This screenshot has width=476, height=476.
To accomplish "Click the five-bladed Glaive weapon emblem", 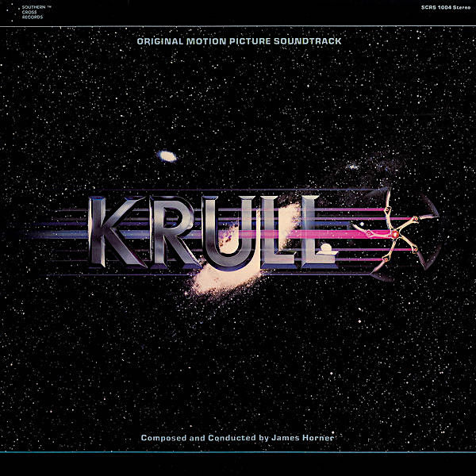I will click(x=395, y=234).
